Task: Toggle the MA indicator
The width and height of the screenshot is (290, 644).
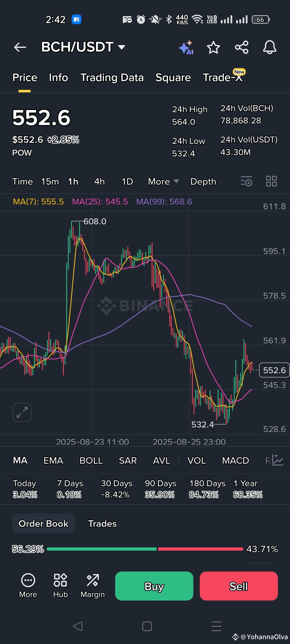Action: click(x=20, y=460)
